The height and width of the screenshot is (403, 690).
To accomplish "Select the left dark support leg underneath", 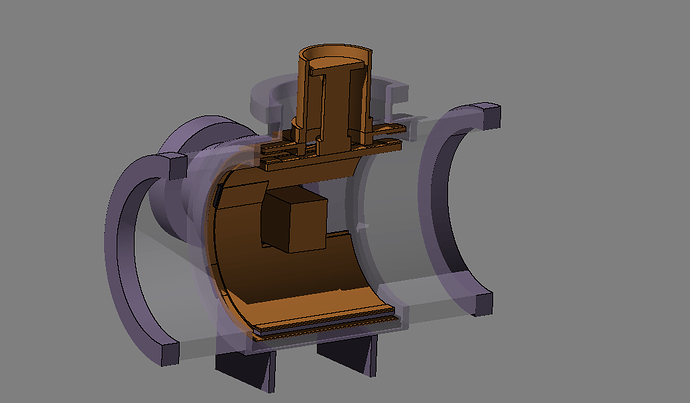I will click(x=246, y=370).
